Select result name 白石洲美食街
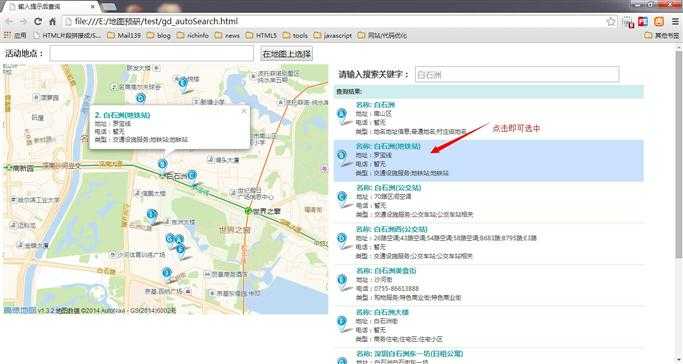The width and height of the screenshot is (683, 364). [x=396, y=271]
